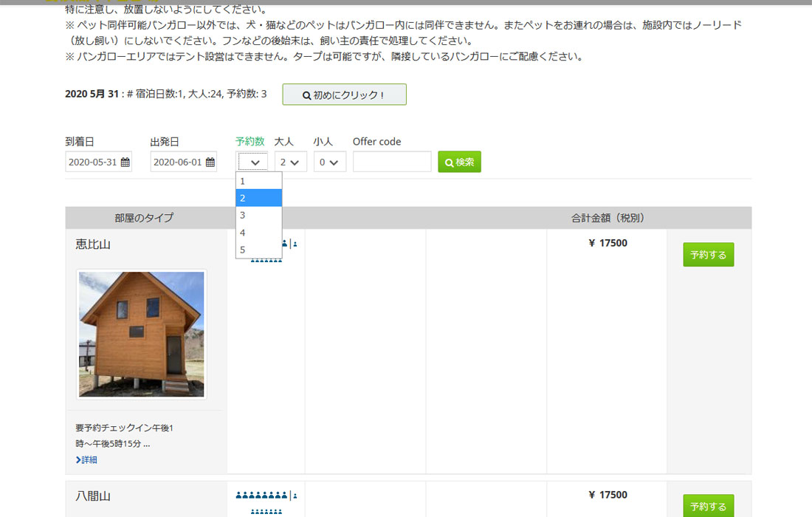
Task: Select option 1 in the 予約数 dropdown
Action: 258,180
